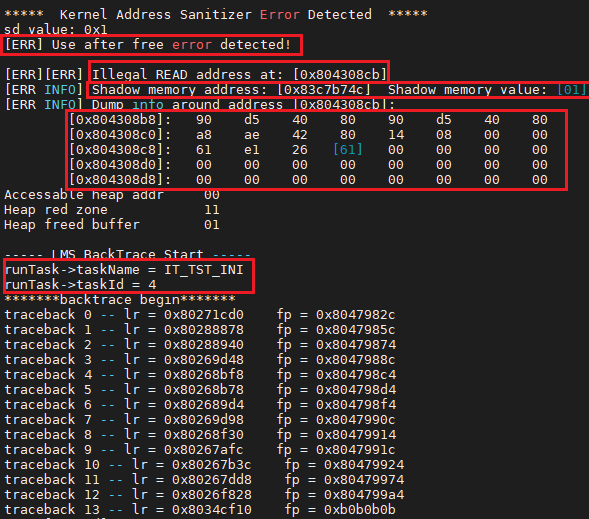Click traceback 3 fp value 0x8047988c
This screenshot has width=589, height=519.
(356, 360)
